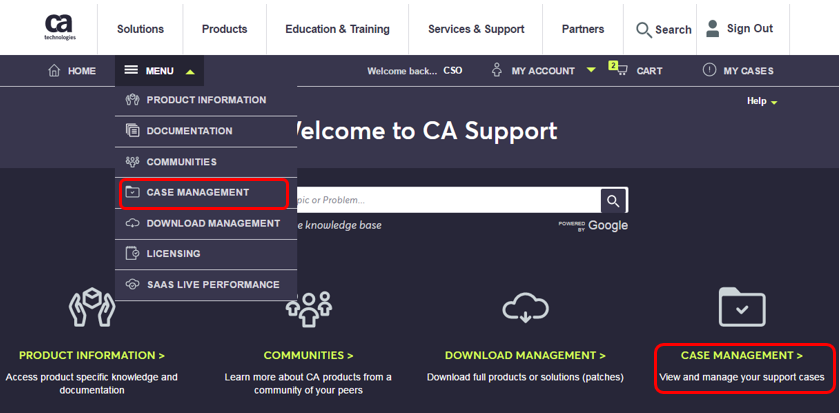Click the Sign Out link
Screen dimensions: 840x413
(749, 28)
